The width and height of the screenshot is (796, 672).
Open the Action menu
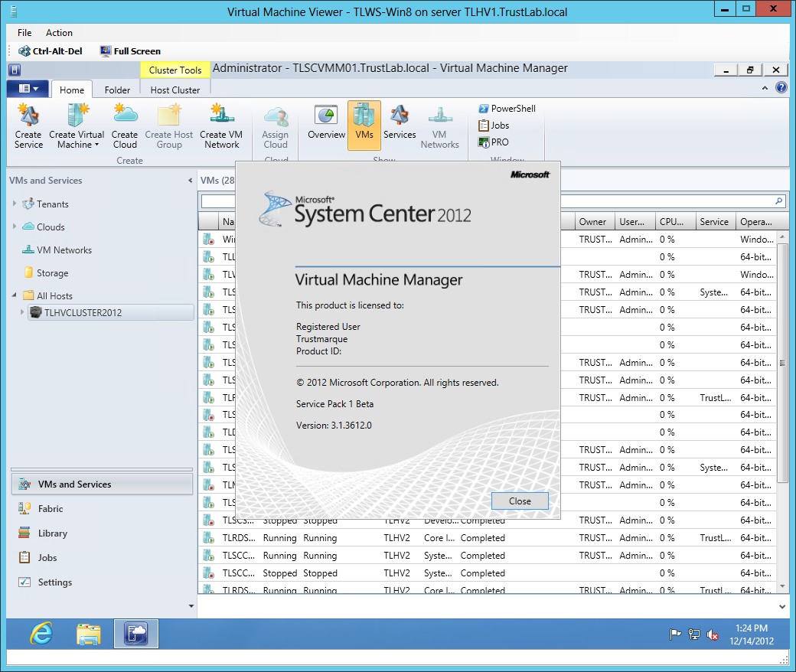pyautogui.click(x=59, y=33)
